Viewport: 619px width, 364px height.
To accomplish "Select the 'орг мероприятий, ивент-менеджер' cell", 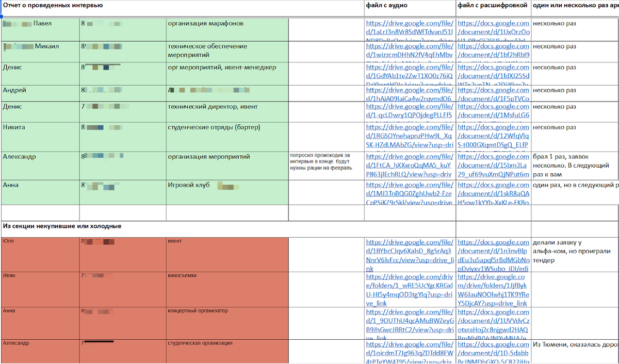I will pos(227,74).
